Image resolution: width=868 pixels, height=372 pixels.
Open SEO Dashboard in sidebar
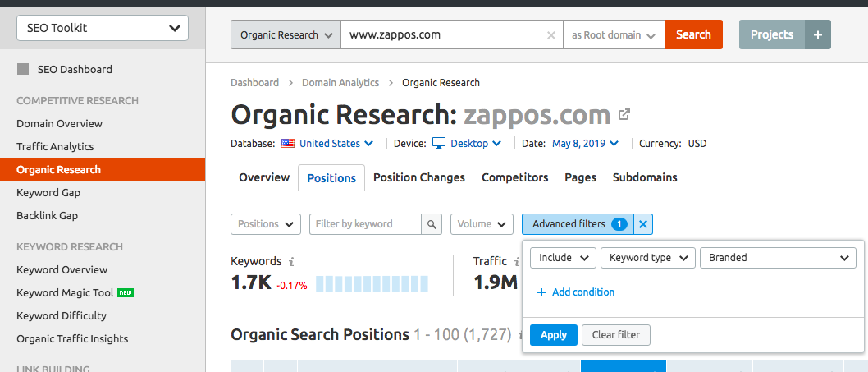75,69
